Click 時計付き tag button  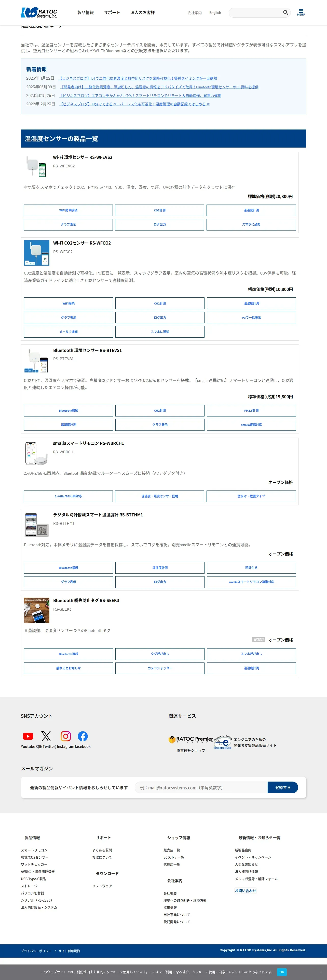click(251, 568)
